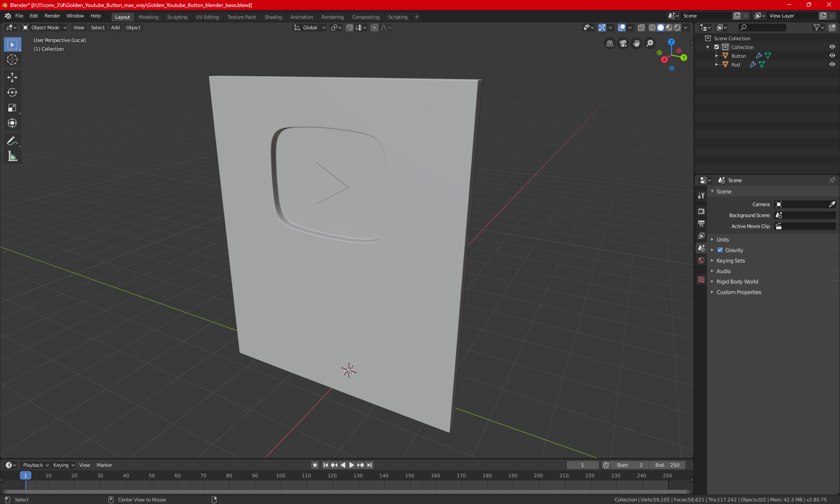This screenshot has height=504, width=840.
Task: Open the Texture properties tab
Action: [x=701, y=280]
